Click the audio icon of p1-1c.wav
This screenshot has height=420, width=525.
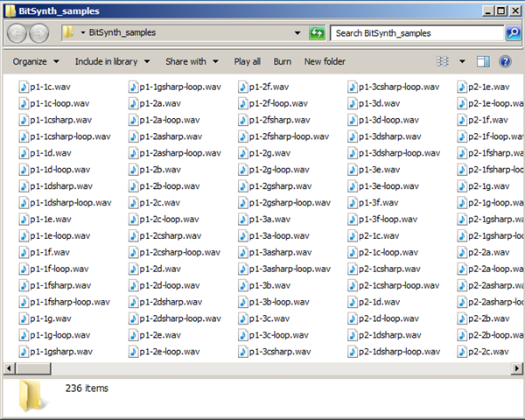[24, 87]
